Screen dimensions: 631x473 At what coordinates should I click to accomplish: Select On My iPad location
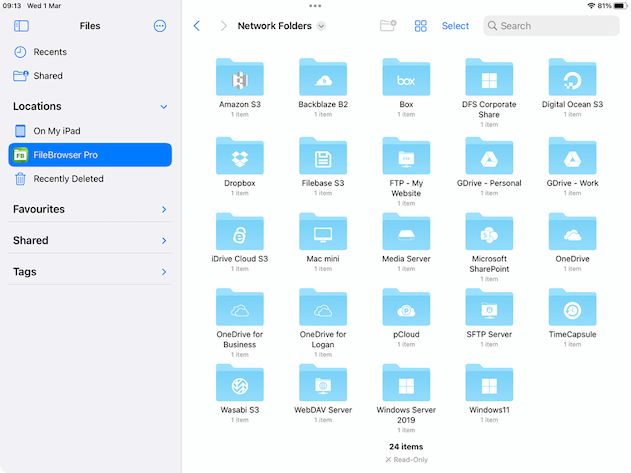click(90, 131)
